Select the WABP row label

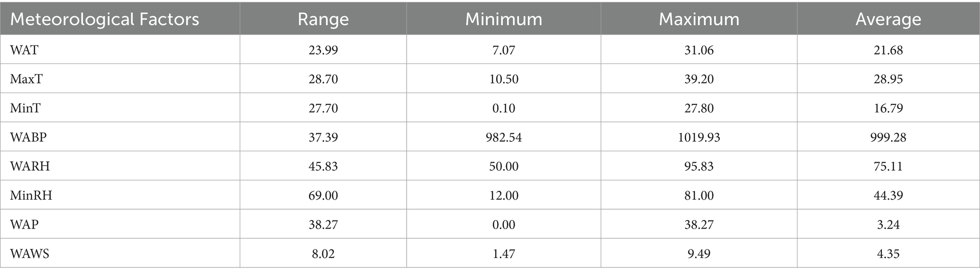pyautogui.click(x=28, y=137)
